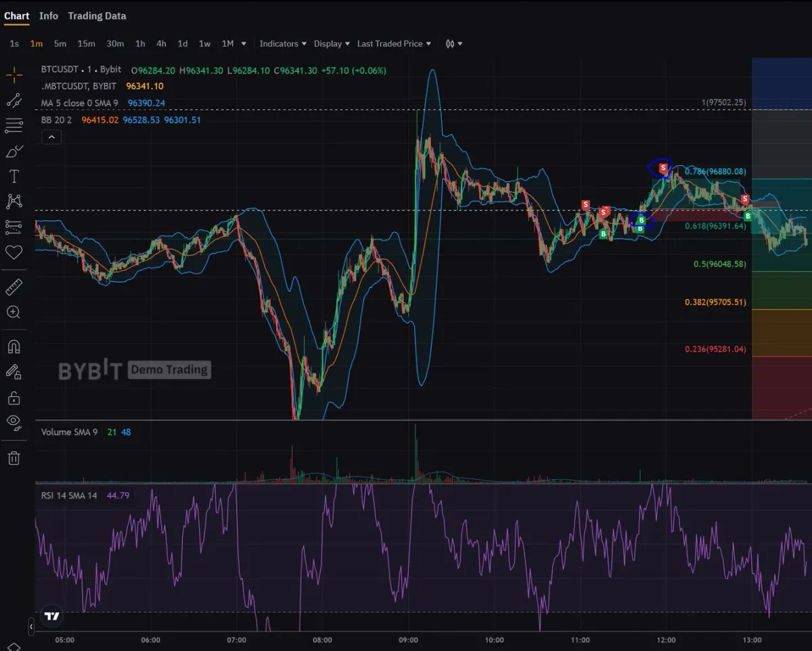Switch to the Trading Data tab
This screenshot has width=812, height=651.
click(97, 16)
